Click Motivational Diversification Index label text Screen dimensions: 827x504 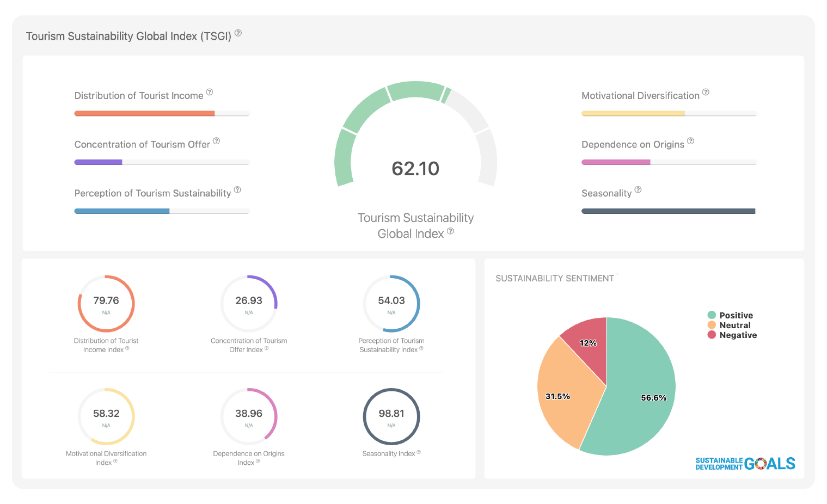coord(106,458)
